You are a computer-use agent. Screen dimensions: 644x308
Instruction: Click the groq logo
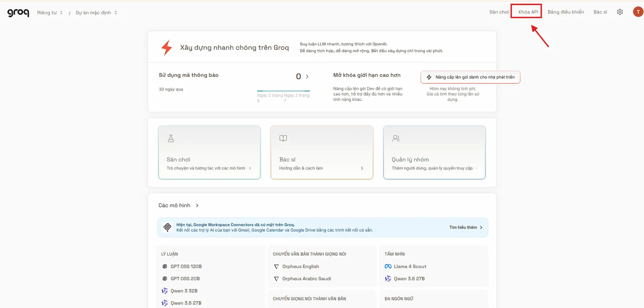pyautogui.click(x=18, y=12)
